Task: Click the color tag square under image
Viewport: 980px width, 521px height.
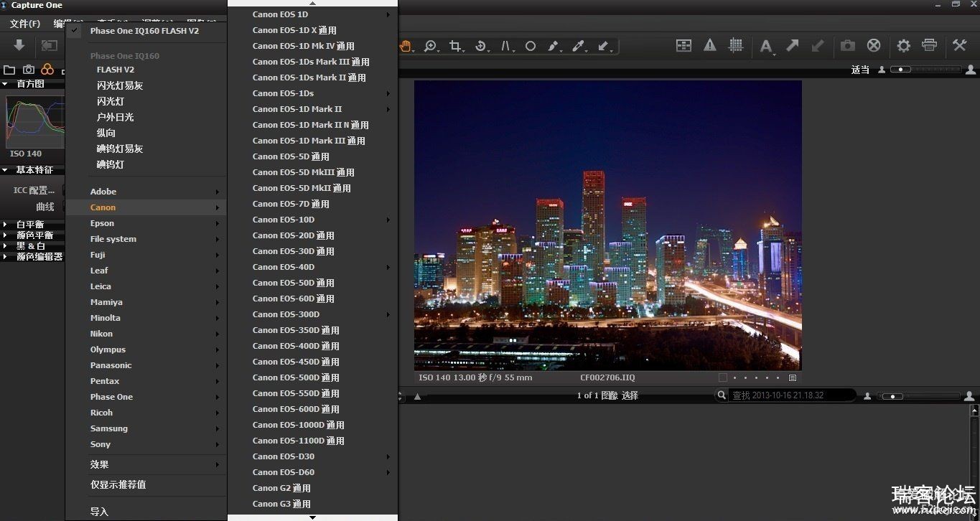Action: 723,377
